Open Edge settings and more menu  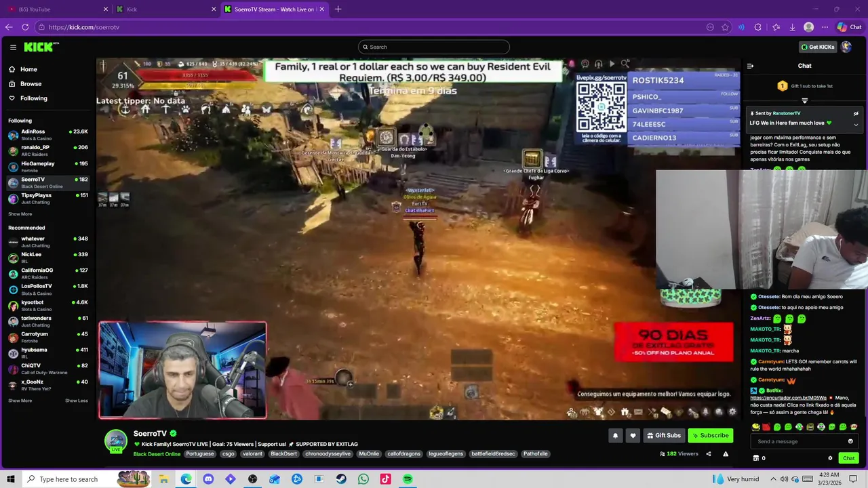click(x=825, y=27)
